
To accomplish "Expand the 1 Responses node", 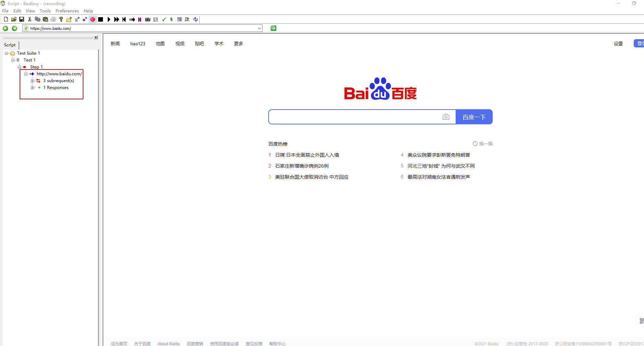I will pyautogui.click(x=32, y=88).
